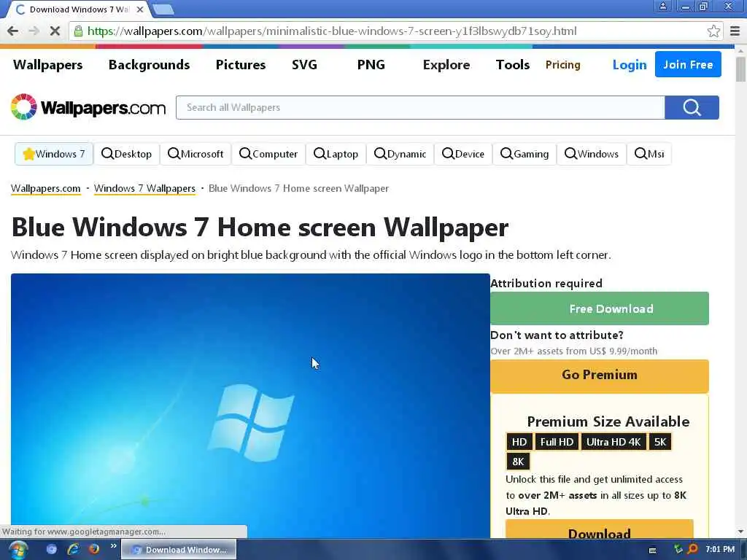Open the Tools nav menu
Screen dimensions: 747x560
[x=513, y=65]
